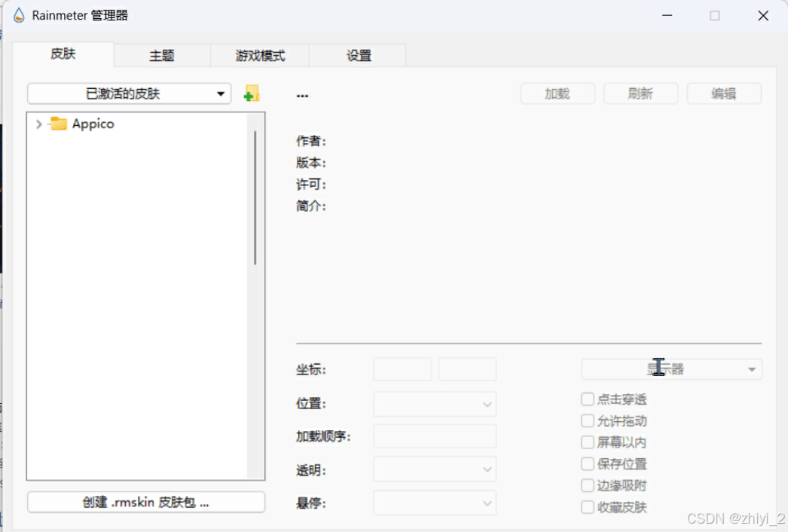Click the 创建 .rmskin 皮肤包 button
This screenshot has height=532, width=788.
coord(145,501)
